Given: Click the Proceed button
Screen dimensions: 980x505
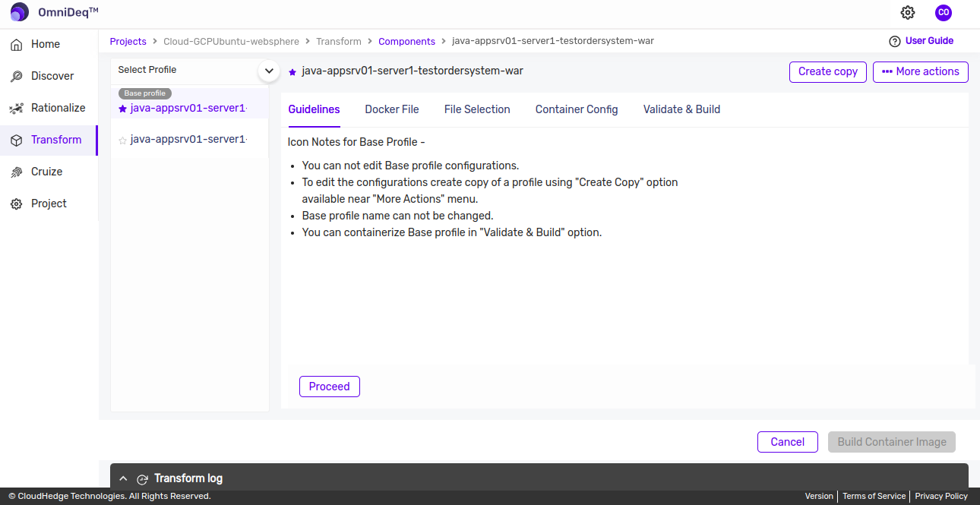Looking at the screenshot, I should (330, 387).
